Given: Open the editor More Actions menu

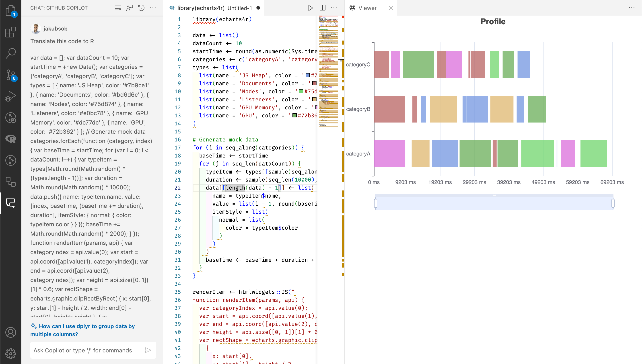Looking at the screenshot, I should click(x=334, y=8).
